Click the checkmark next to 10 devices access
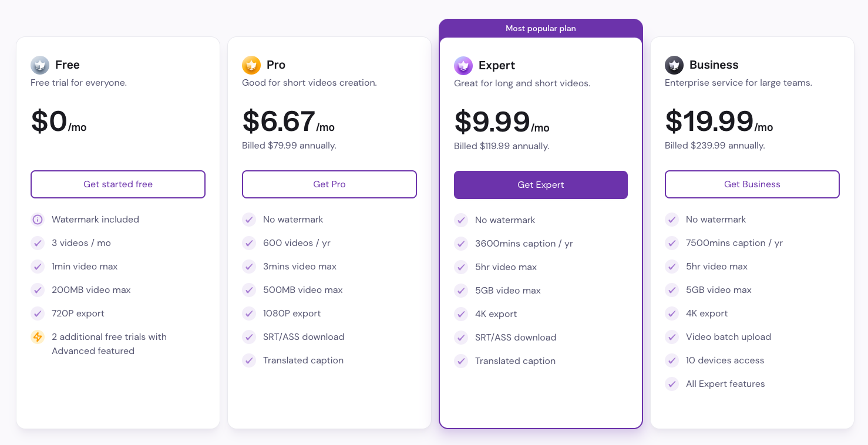This screenshot has width=868, height=445. 672,360
